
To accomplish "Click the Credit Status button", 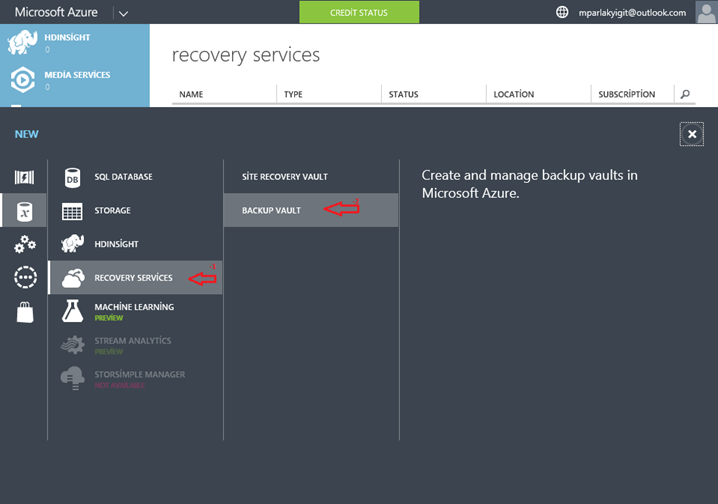I will (x=359, y=12).
